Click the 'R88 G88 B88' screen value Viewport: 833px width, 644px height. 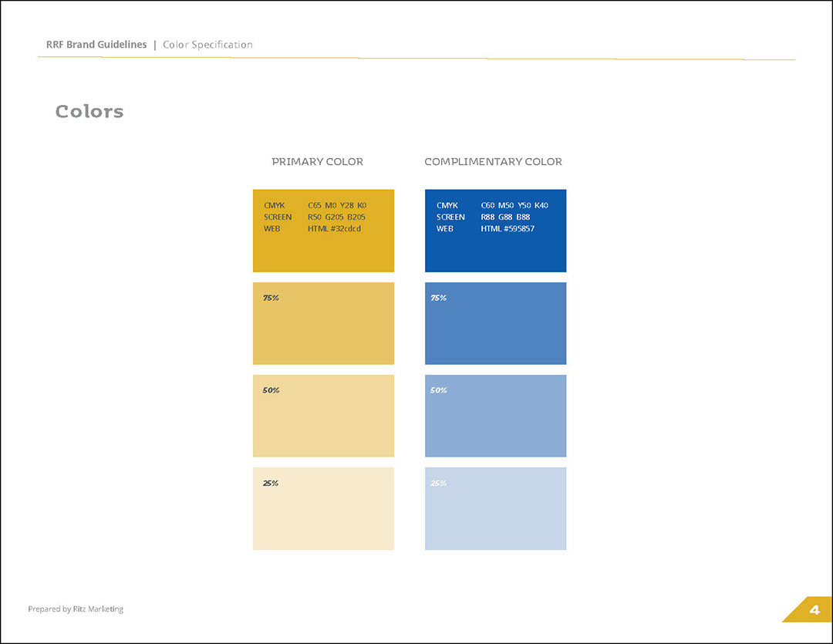coord(505,217)
